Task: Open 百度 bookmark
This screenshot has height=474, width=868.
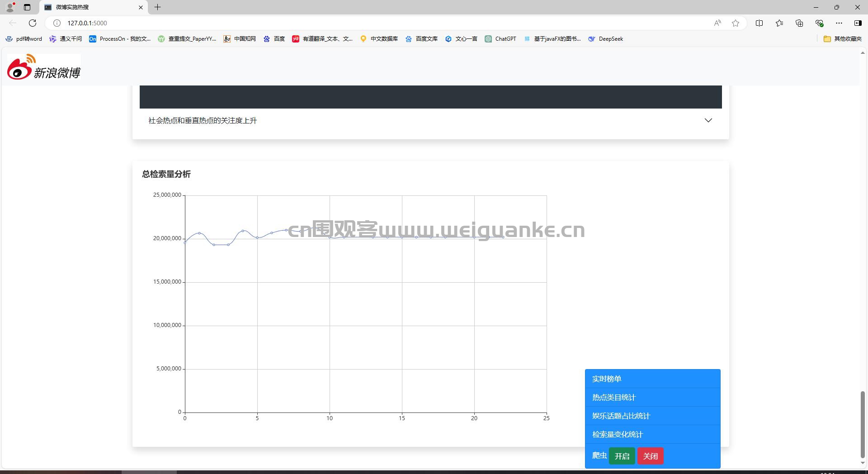Action: pos(274,39)
